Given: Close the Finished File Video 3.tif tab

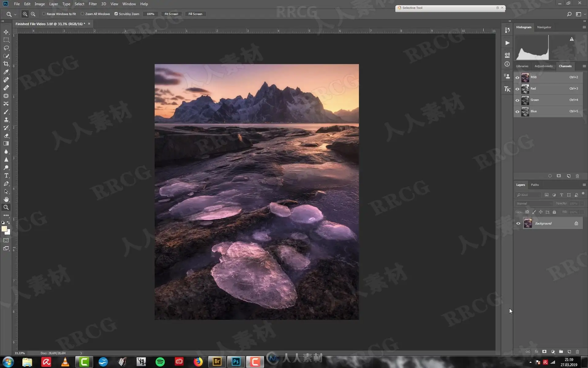Looking at the screenshot, I should tap(89, 24).
